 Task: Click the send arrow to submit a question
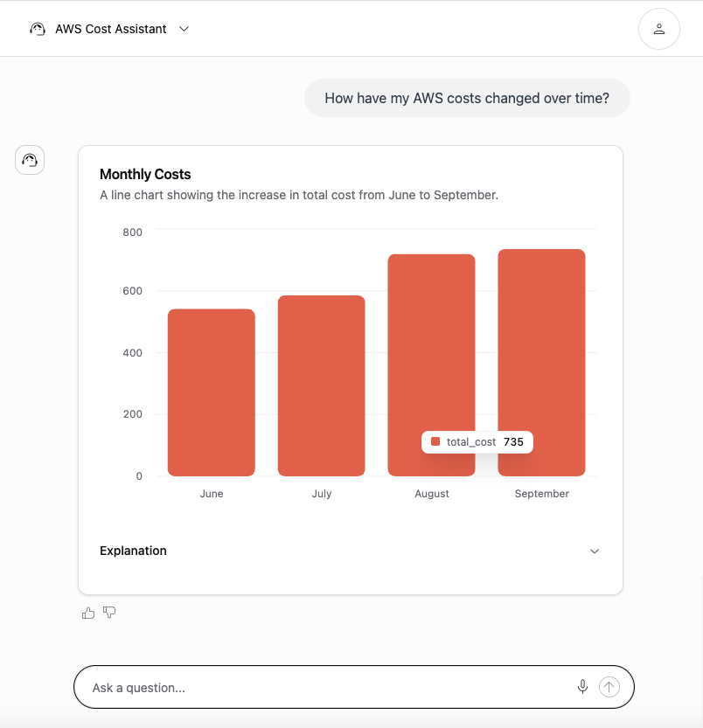pos(609,687)
